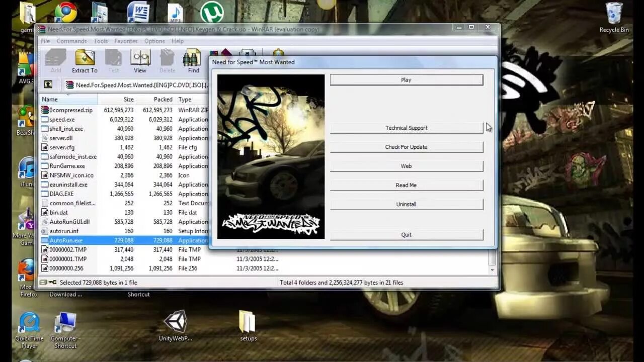644x362 pixels.
Task: Click the Read Me button
Action: 407,185
